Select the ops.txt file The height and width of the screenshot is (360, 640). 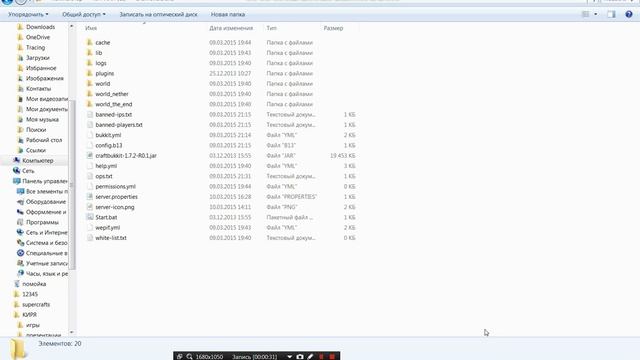(104, 176)
